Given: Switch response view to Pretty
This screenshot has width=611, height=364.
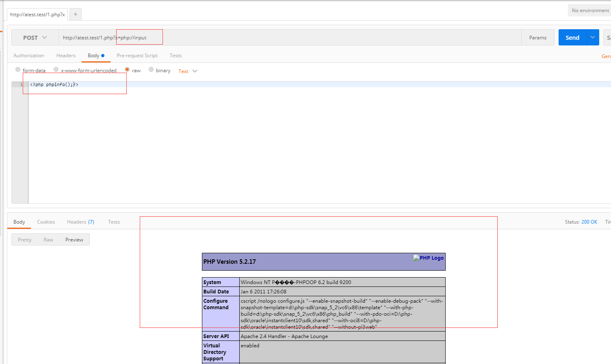Looking at the screenshot, I should (x=25, y=240).
